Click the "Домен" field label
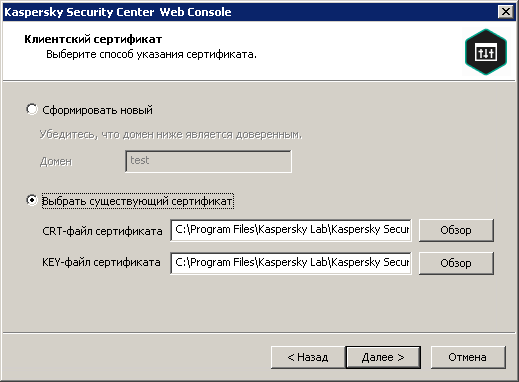 click(x=56, y=162)
